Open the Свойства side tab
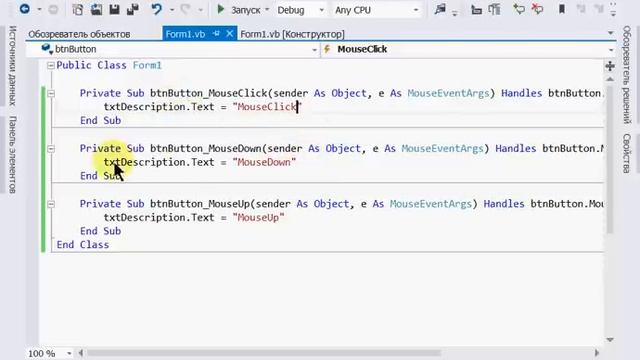 (627, 153)
